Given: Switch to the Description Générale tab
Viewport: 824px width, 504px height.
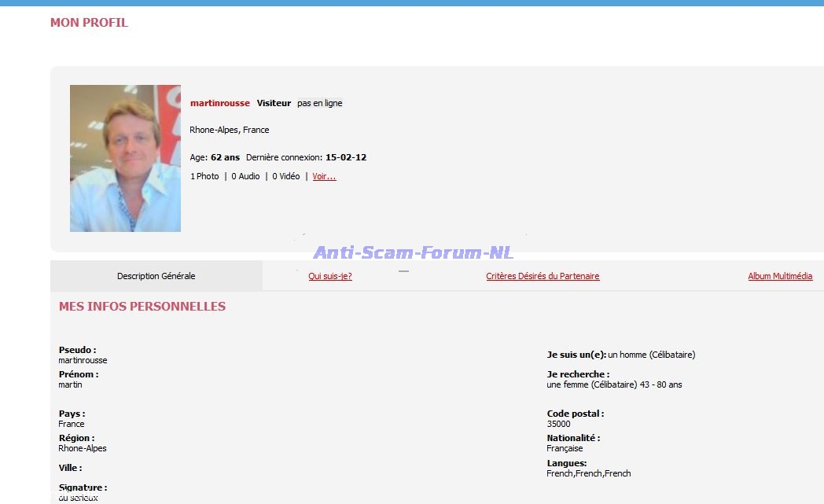Looking at the screenshot, I should pyautogui.click(x=156, y=276).
